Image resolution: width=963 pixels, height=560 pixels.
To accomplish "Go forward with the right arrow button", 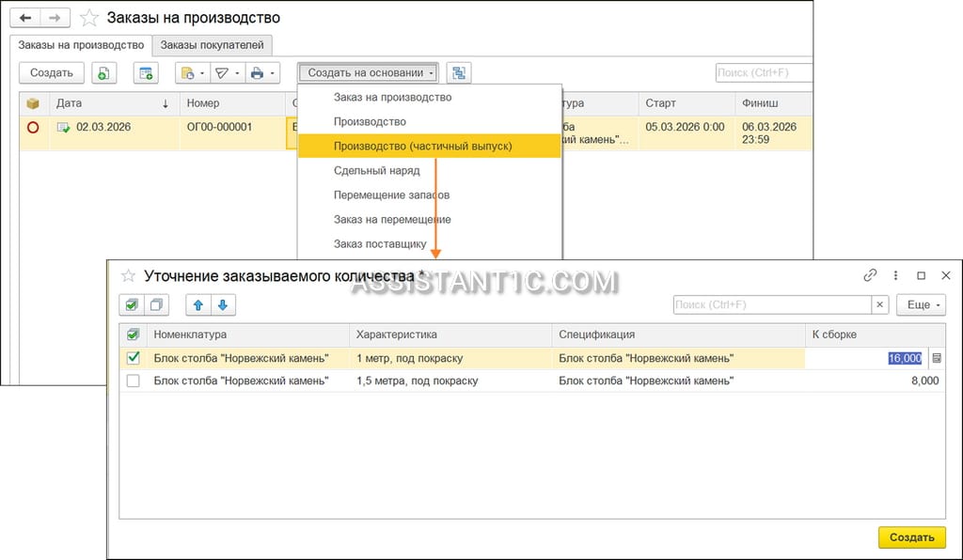I will 55,18.
